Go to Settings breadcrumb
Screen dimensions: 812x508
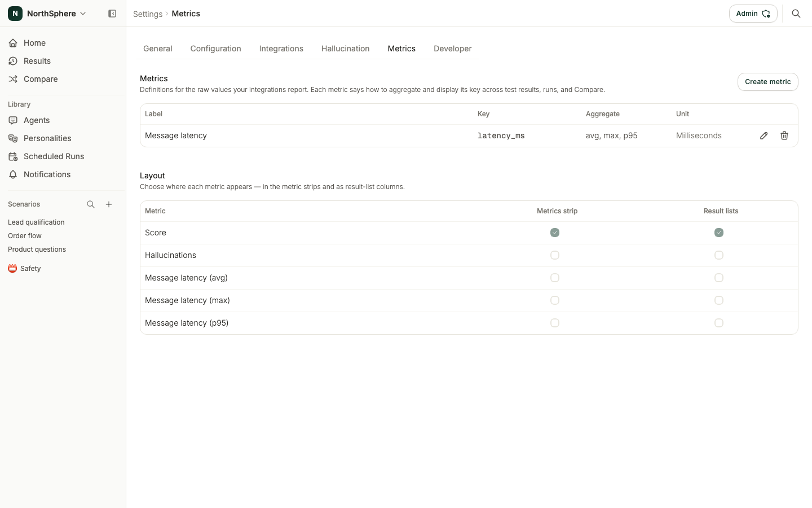pos(148,14)
